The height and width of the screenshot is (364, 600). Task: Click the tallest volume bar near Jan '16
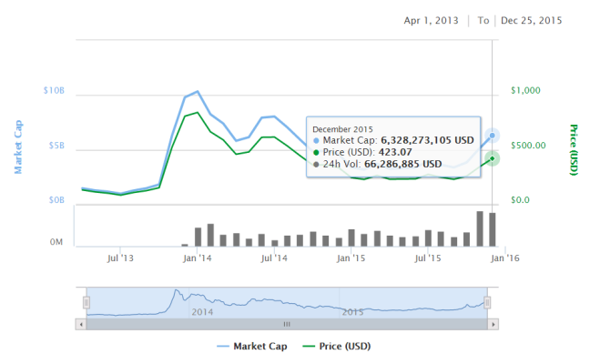tap(480, 228)
